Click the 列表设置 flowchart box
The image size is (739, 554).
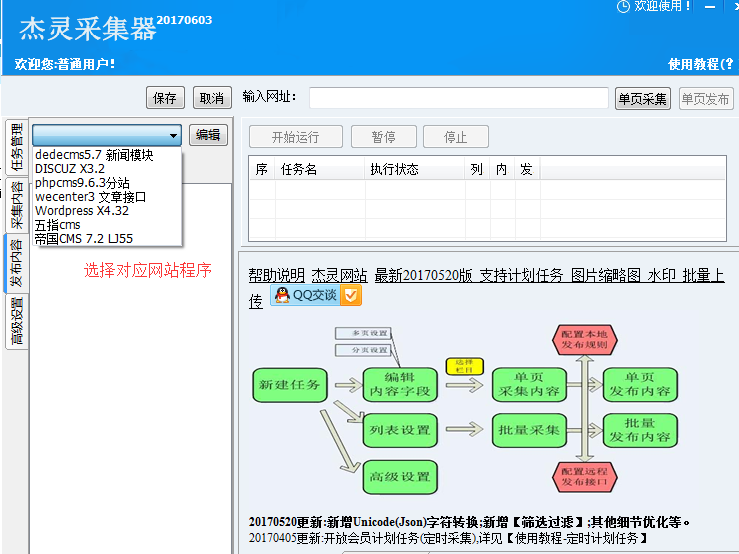coord(400,430)
